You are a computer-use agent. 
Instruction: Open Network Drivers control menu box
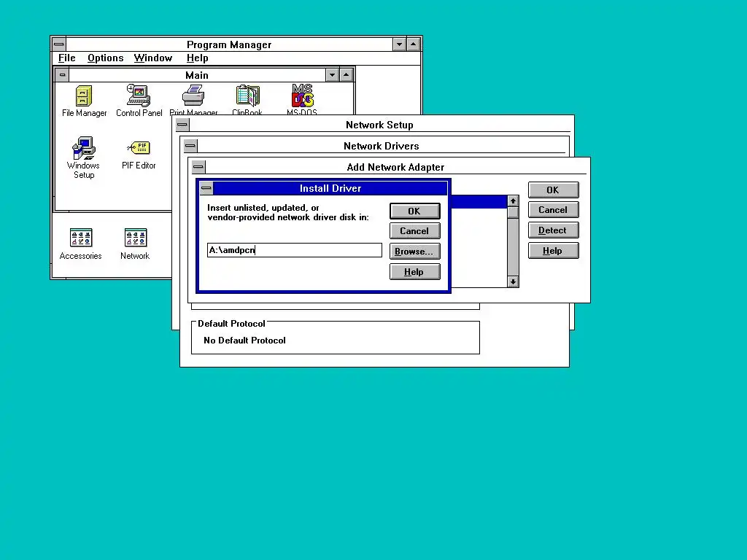[190, 146]
